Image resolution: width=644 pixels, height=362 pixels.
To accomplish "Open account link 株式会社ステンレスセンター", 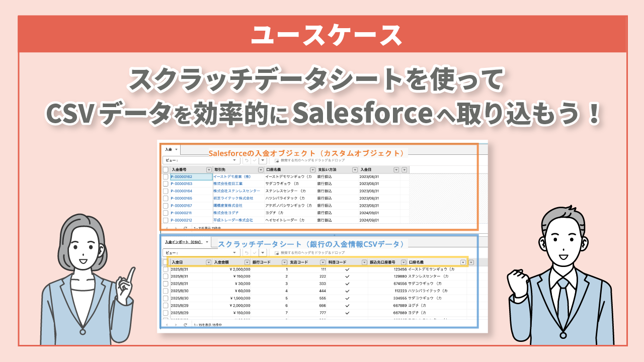I will click(x=236, y=191).
